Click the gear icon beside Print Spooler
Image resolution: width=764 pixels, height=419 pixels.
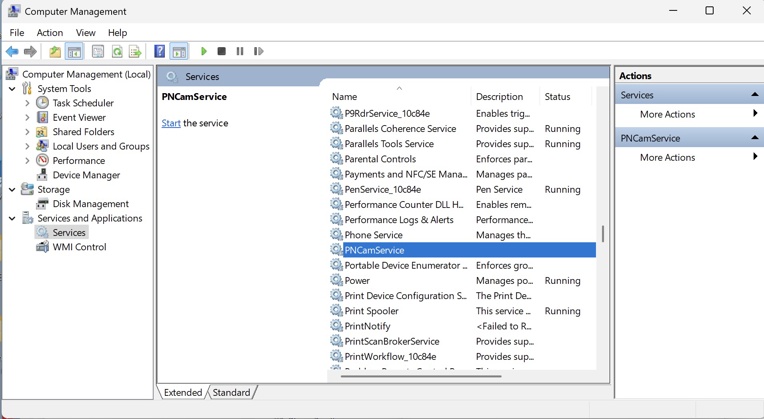point(336,310)
